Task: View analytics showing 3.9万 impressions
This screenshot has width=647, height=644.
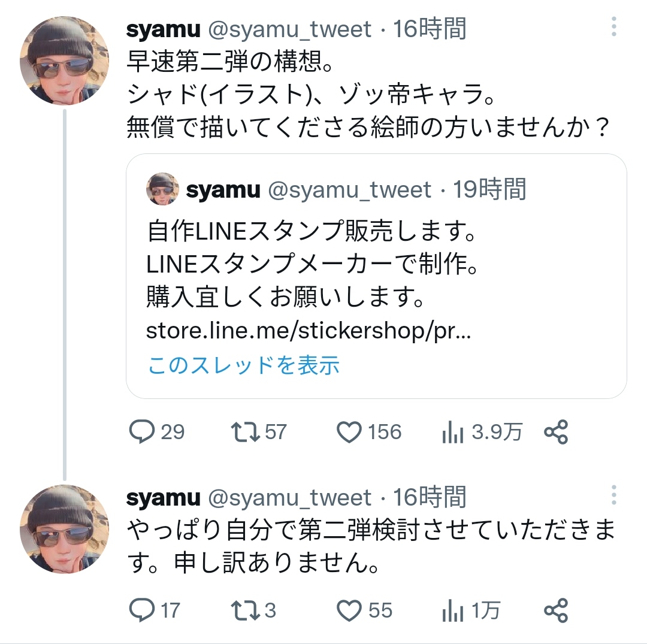Action: pos(453,432)
